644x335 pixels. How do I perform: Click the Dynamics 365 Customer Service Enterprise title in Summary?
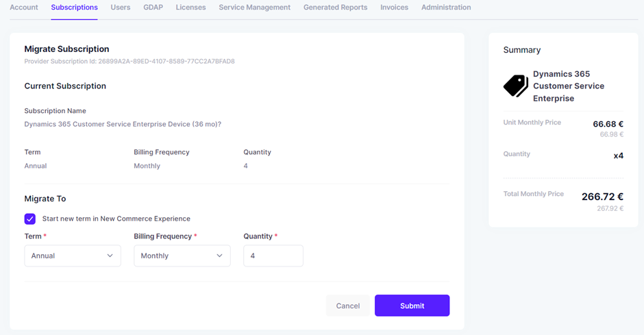tap(569, 86)
